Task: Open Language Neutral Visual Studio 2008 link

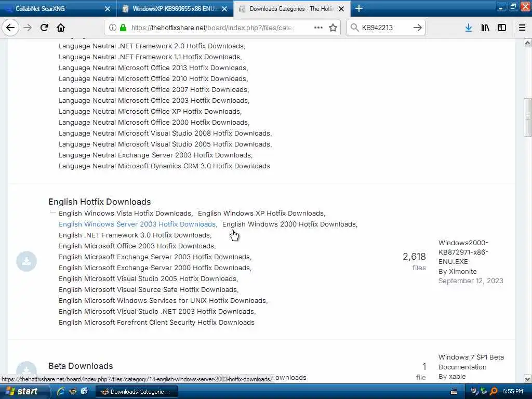Action: (165, 133)
